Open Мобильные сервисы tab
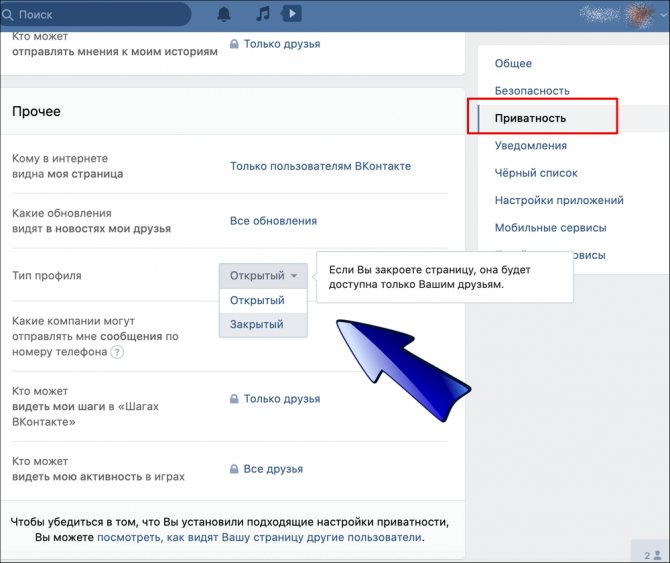 coord(550,228)
